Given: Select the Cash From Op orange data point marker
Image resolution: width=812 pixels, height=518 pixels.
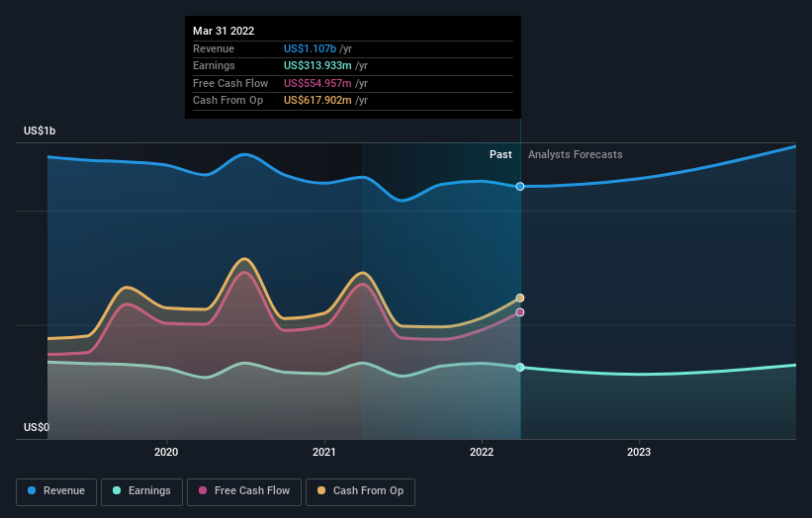Looking at the screenshot, I should pyautogui.click(x=520, y=299).
